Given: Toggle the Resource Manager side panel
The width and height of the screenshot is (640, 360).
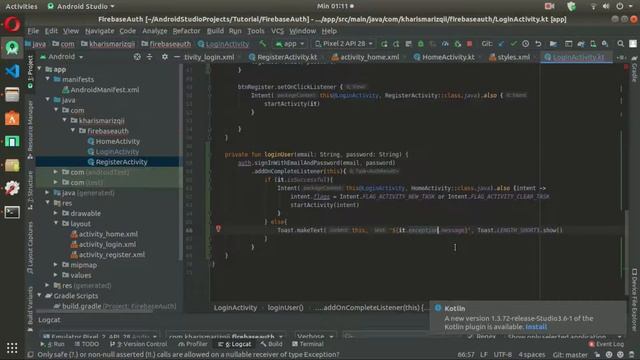Looking at the screenshot, I should [30, 129].
